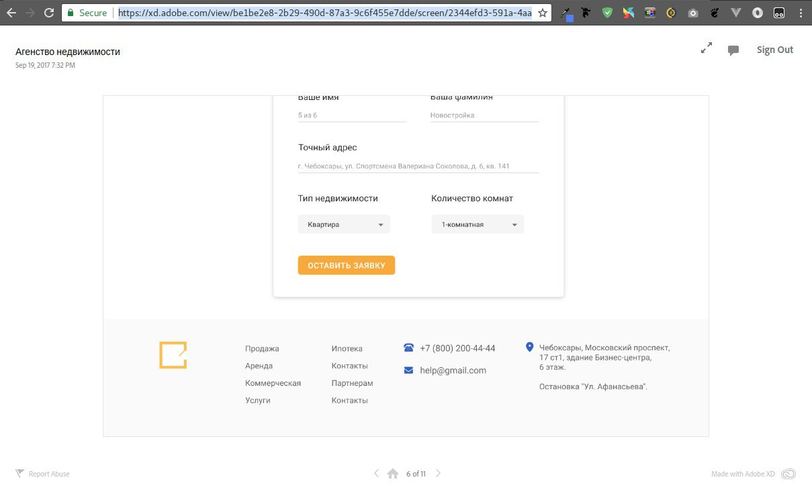Open the white ring extension icon
The image size is (812, 504).
(758, 12)
